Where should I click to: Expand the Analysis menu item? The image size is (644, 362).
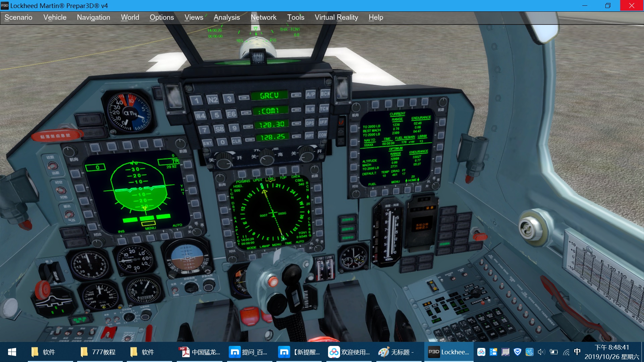pyautogui.click(x=226, y=17)
